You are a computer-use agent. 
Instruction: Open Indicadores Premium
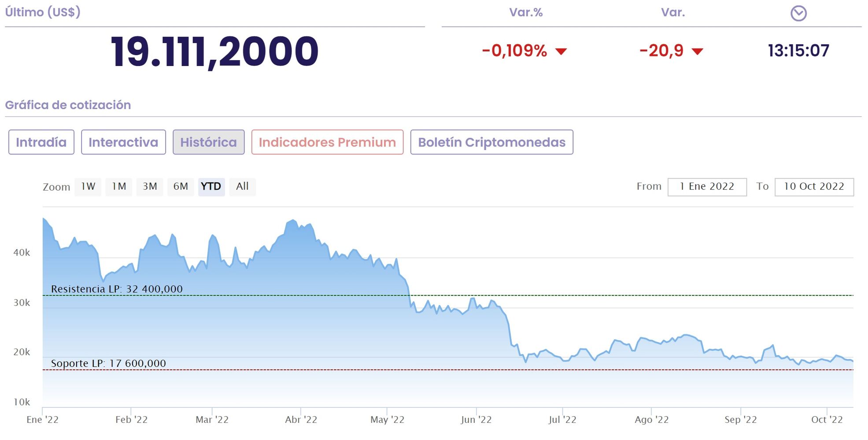pyautogui.click(x=327, y=142)
